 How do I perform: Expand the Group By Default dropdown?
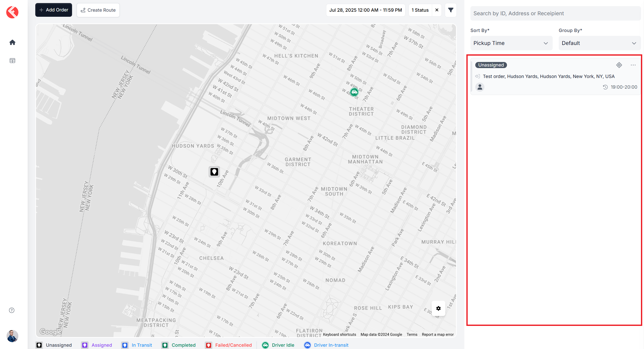[x=599, y=43]
